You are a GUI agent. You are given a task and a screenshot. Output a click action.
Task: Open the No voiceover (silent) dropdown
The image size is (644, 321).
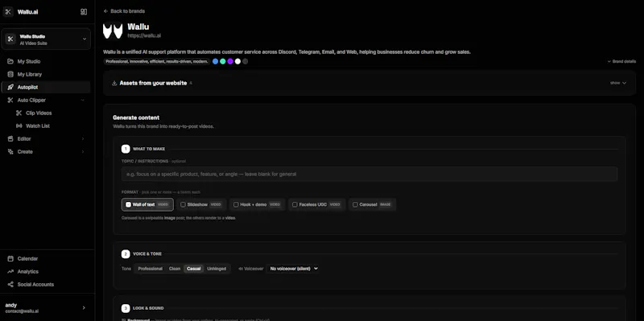tap(293, 269)
